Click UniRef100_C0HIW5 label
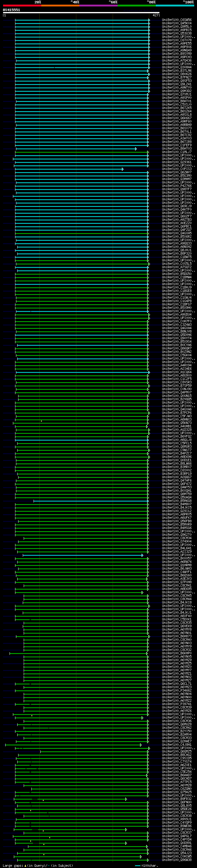The width and height of the screenshot is (197, 868). (x=177, y=857)
